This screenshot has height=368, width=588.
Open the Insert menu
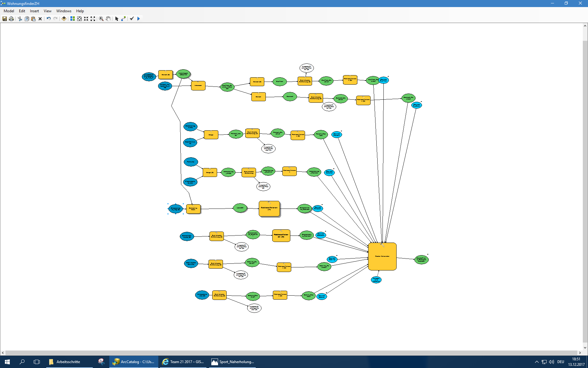coord(34,11)
